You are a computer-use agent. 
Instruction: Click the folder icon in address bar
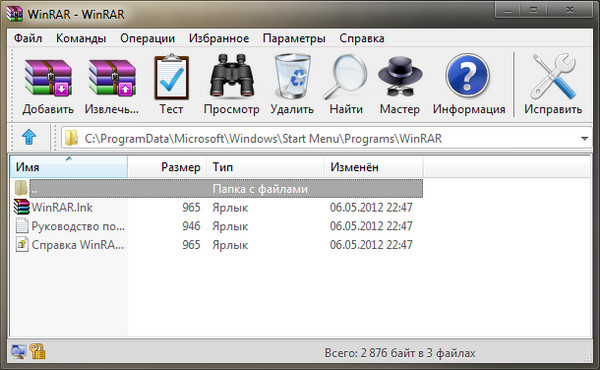(x=71, y=138)
